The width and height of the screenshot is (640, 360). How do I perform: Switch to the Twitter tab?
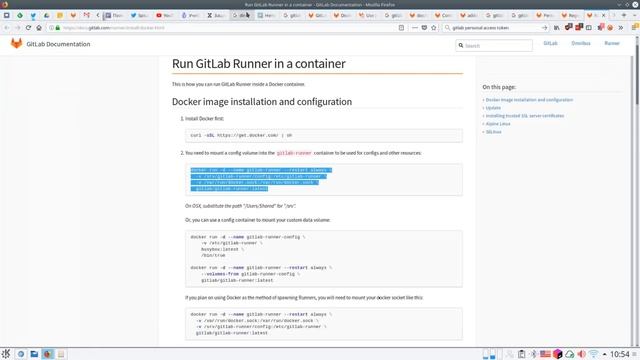click(139, 15)
